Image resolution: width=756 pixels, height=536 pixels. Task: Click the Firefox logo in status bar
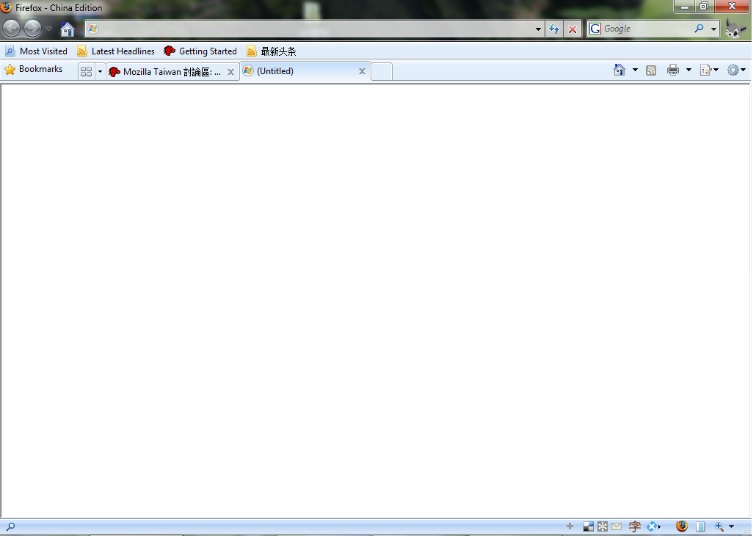(x=682, y=526)
